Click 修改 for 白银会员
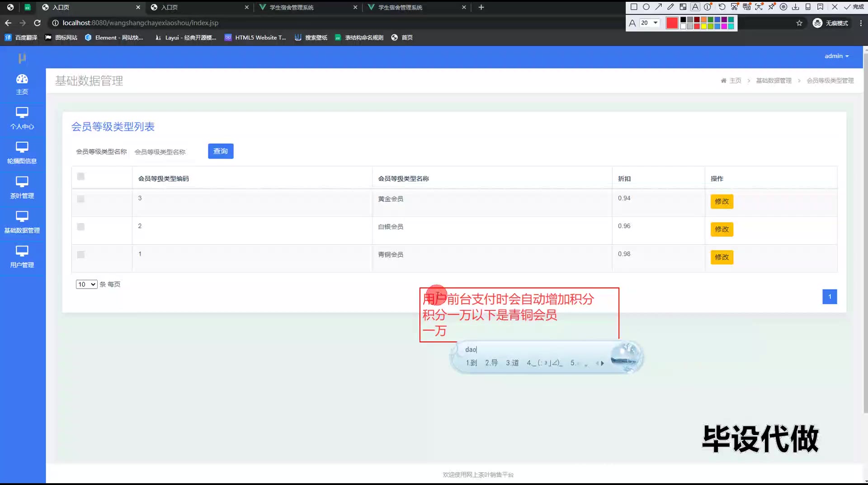Screen dimensions: 868x485 tap(722, 229)
